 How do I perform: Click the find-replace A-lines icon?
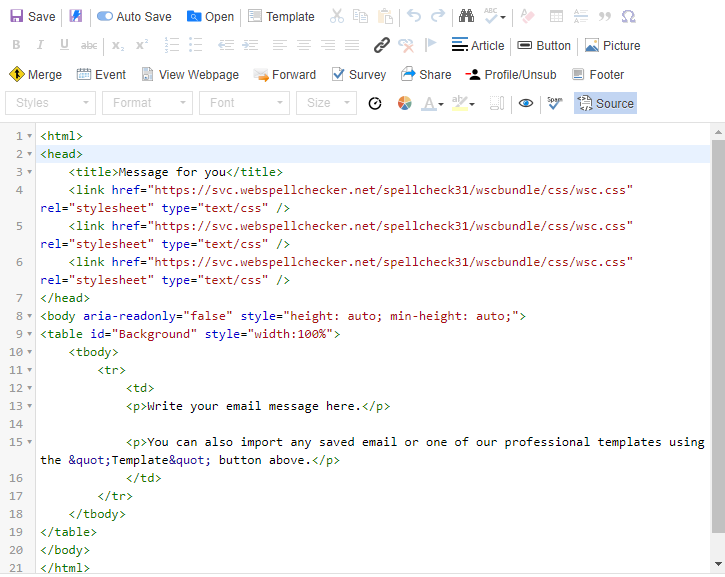(580, 17)
